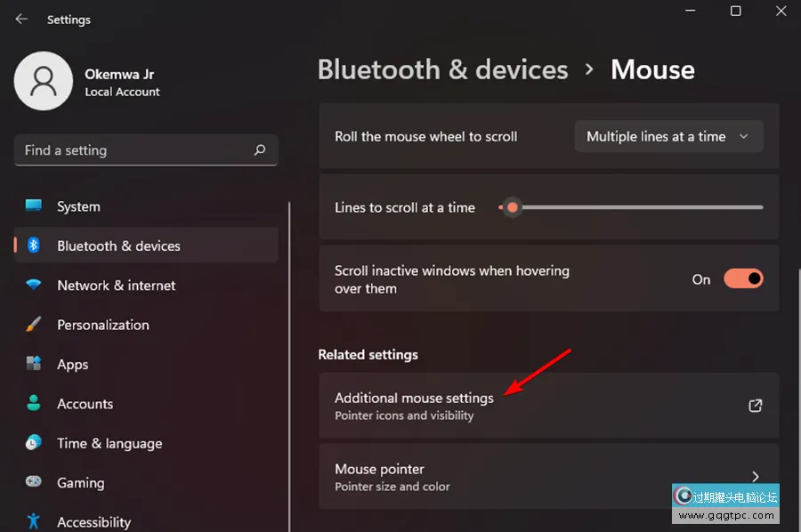This screenshot has height=532, width=801.
Task: Select Additional mouse settings text
Action: pyautogui.click(x=414, y=398)
